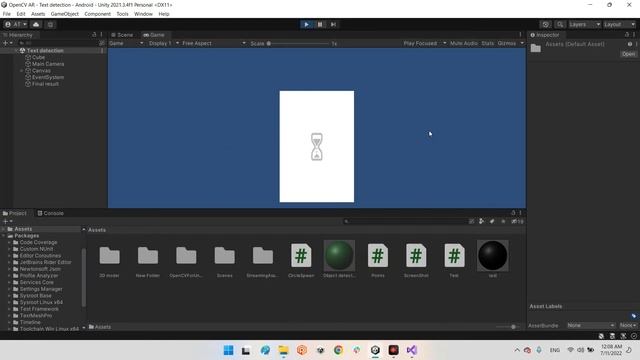The width and height of the screenshot is (640, 360).
Task: Select the Hierarchy tab
Action: [x=18, y=35]
